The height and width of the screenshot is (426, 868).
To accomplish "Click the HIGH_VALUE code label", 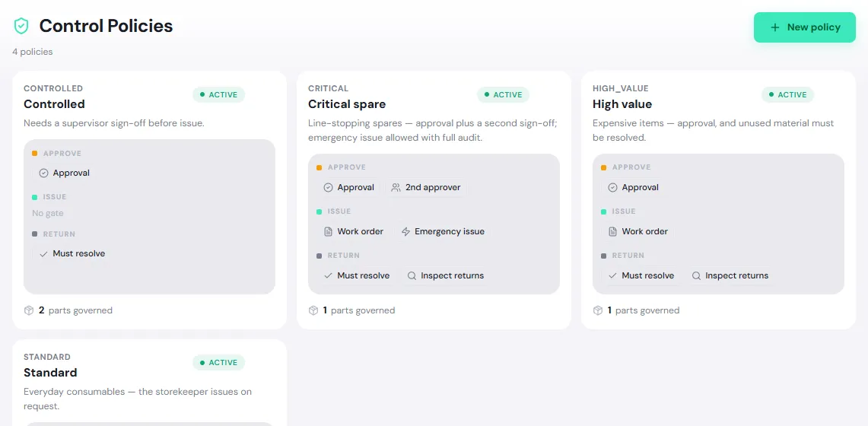I will click(x=621, y=88).
